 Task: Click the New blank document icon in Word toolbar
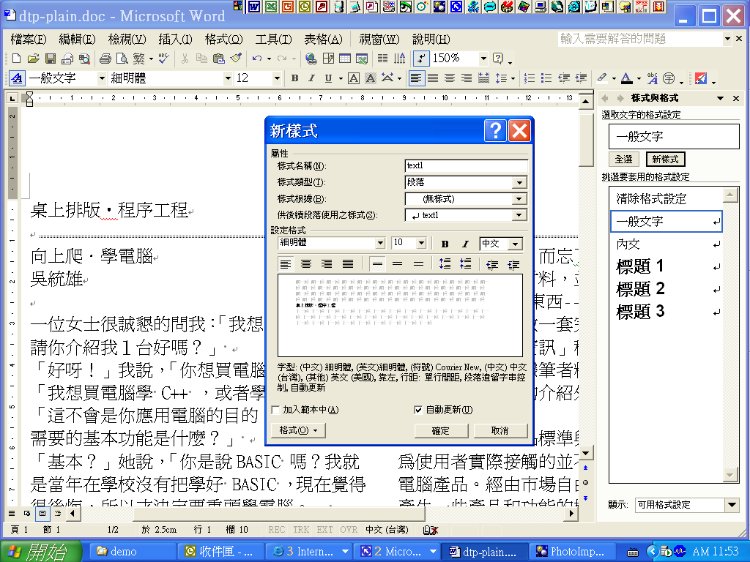pos(16,58)
